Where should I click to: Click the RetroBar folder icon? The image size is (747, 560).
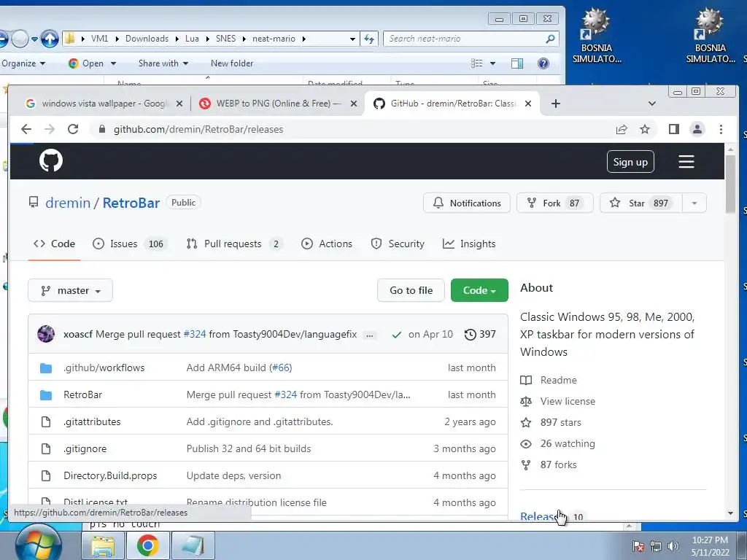click(46, 394)
